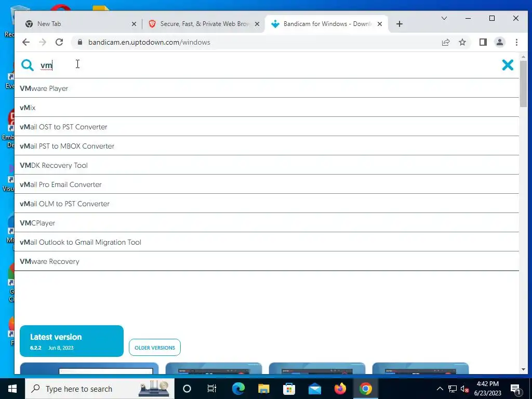Select VMware Player suggestion
The image size is (532, 399).
(x=267, y=88)
